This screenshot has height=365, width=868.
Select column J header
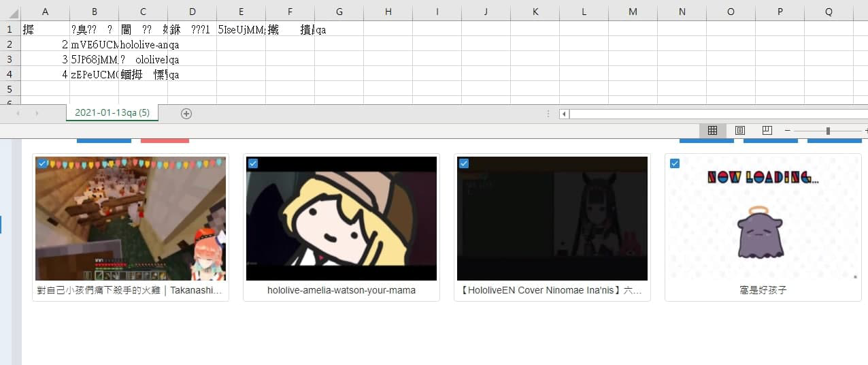coord(486,12)
